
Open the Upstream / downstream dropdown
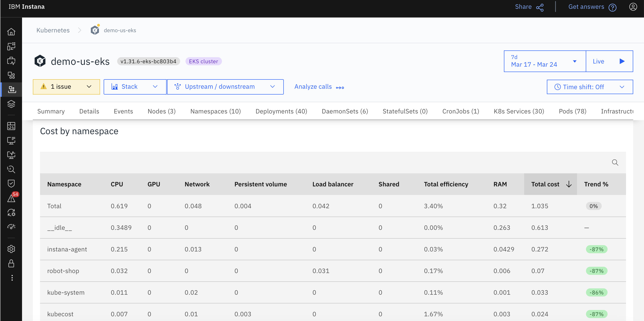click(225, 87)
